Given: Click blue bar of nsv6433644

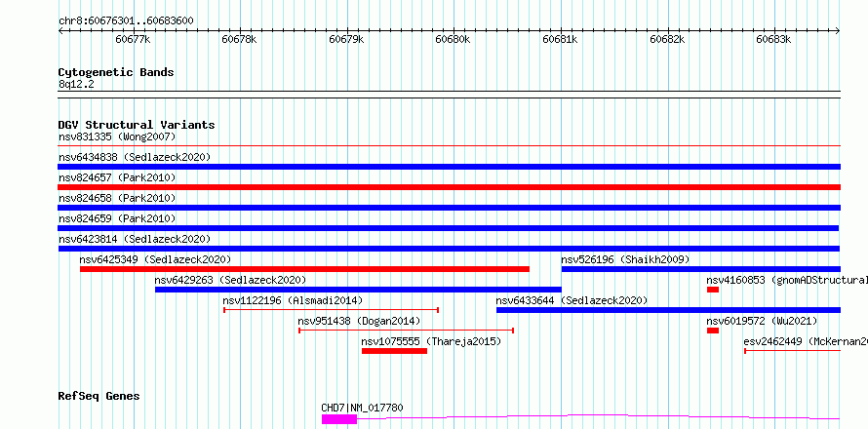Looking at the screenshot, I should click(x=668, y=310).
